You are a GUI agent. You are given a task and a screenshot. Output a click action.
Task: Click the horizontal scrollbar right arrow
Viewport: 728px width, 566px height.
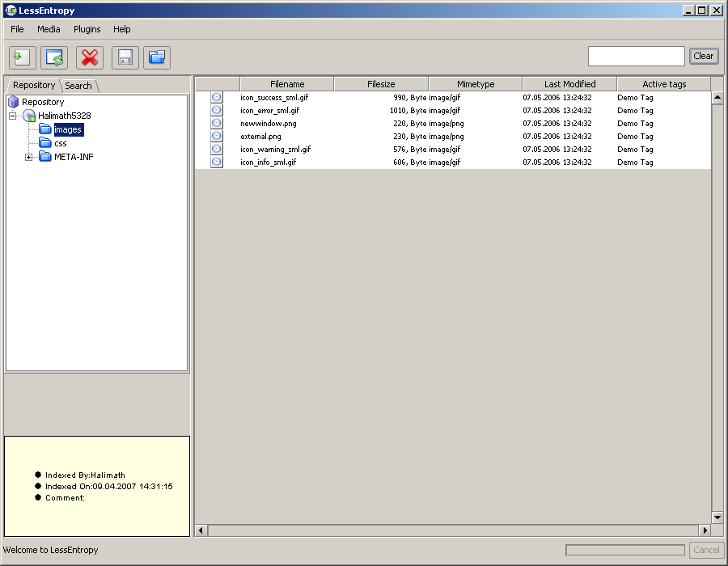(705, 530)
